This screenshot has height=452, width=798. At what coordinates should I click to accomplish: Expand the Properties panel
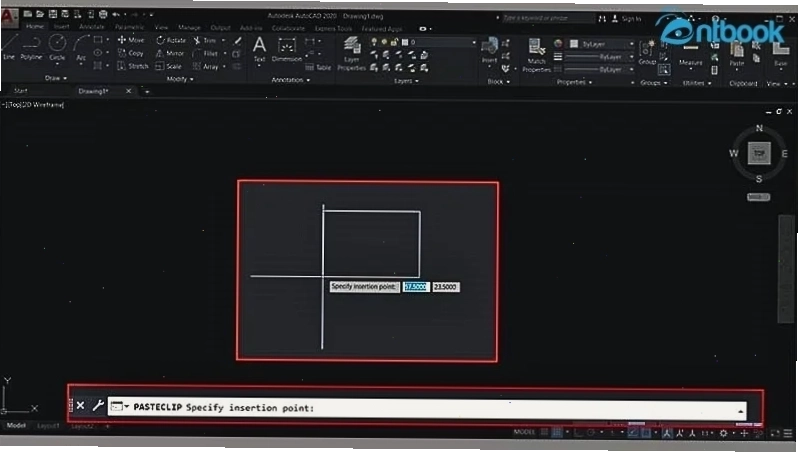click(x=574, y=82)
